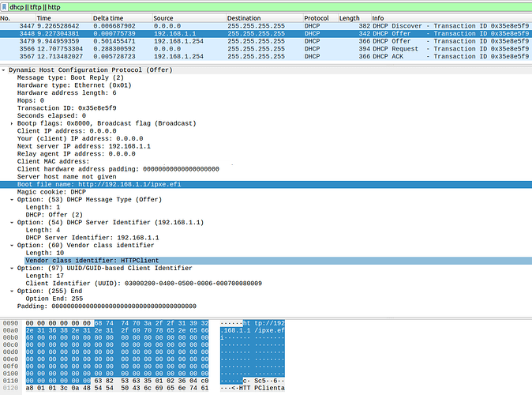Collapse Option (54) DHCP Server Identifier

pos(12,223)
